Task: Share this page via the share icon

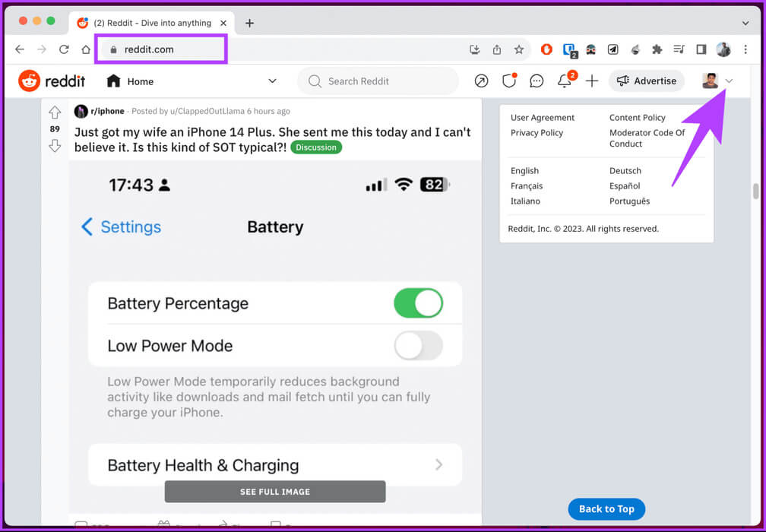Action: point(497,49)
